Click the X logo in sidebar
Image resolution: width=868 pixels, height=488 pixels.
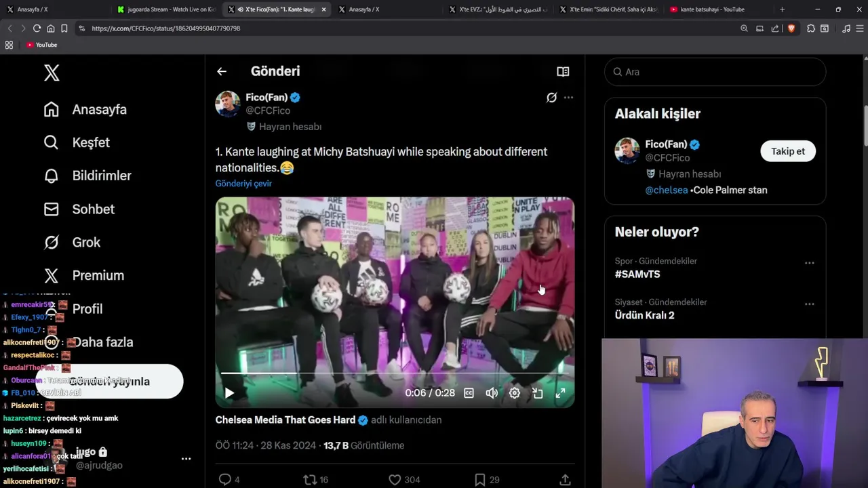(52, 73)
